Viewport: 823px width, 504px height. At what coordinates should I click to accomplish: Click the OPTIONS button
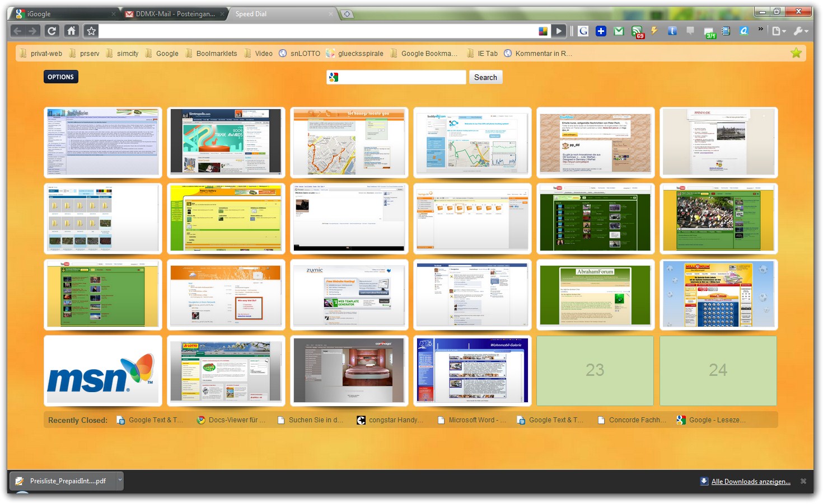pos(60,77)
